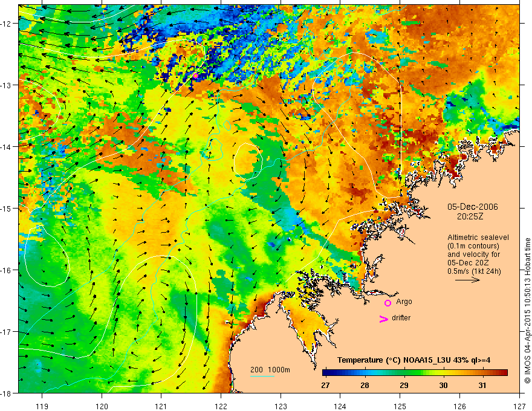532x411 pixels.
Task: Click longitude axis label '122'
Action: pyautogui.click(x=221, y=406)
